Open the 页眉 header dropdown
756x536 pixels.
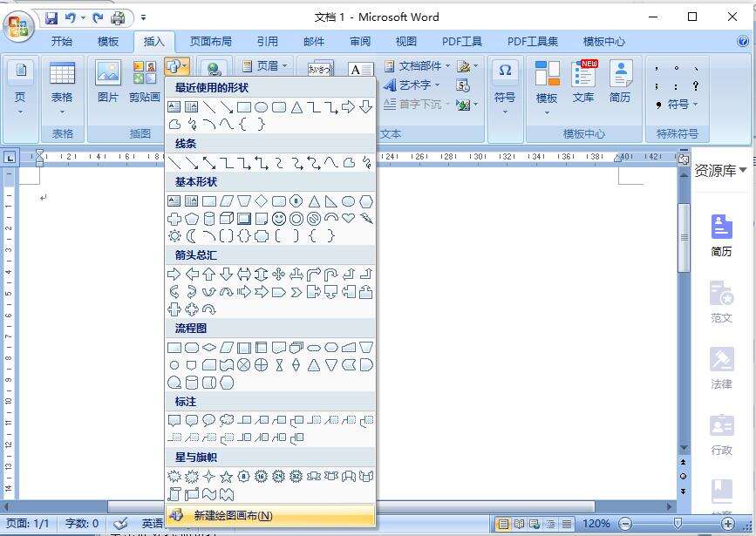[x=266, y=65]
